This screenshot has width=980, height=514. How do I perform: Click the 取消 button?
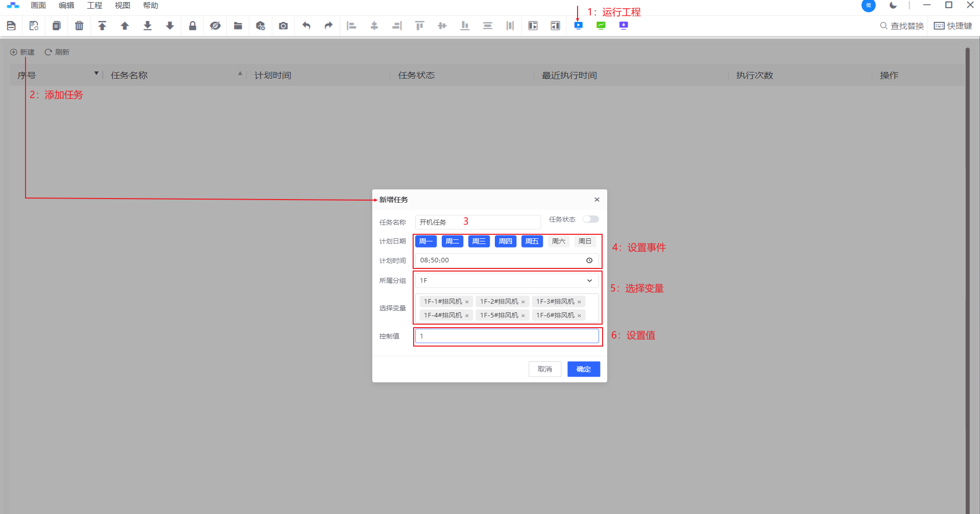(544, 369)
